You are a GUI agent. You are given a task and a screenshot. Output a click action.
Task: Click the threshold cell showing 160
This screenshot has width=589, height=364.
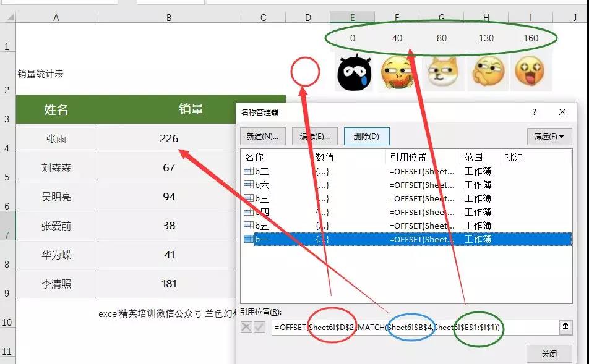click(x=531, y=38)
